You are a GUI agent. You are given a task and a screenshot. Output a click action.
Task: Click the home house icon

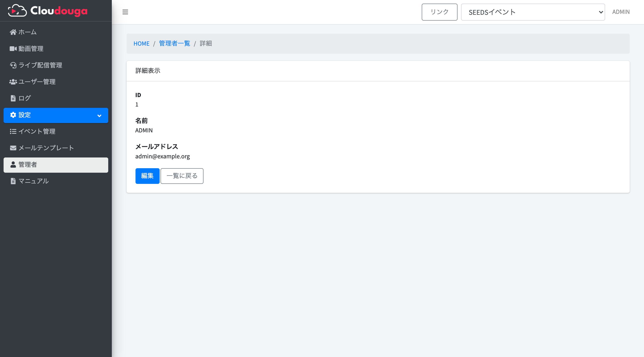13,32
